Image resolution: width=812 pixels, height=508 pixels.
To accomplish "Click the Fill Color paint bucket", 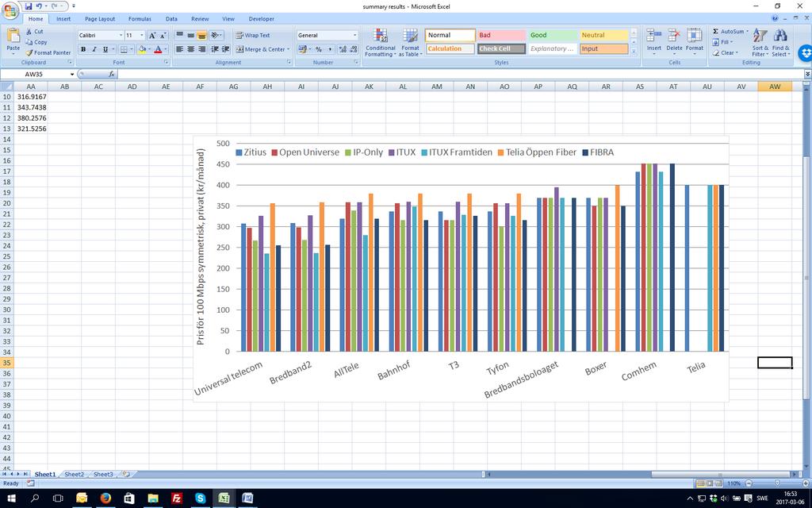I will pos(142,49).
